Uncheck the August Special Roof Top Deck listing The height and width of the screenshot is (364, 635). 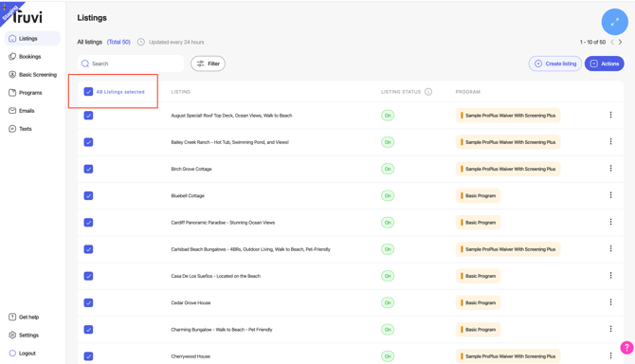88,116
